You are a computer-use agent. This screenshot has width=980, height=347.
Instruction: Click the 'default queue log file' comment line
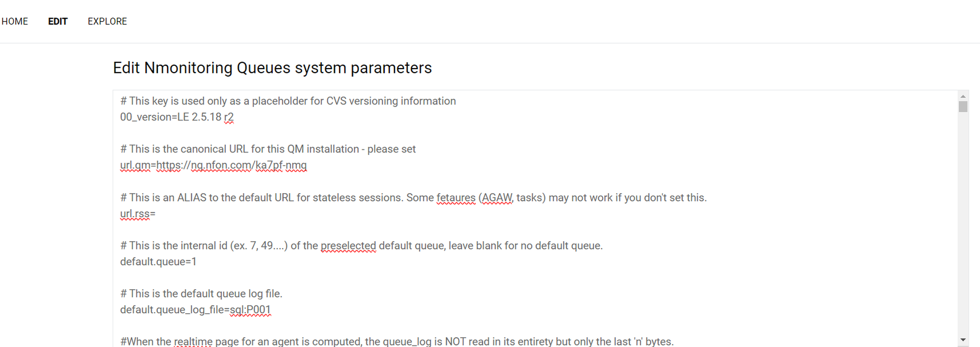click(201, 294)
